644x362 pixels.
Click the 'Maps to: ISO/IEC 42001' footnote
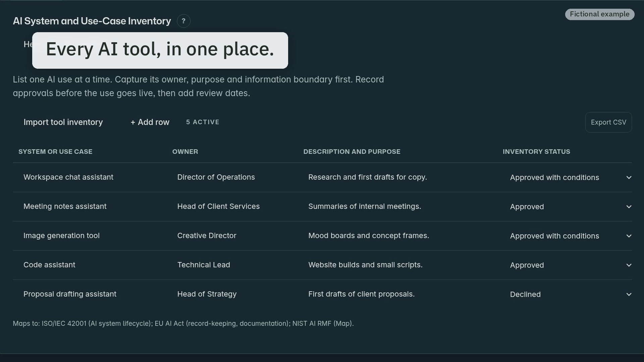point(183,324)
